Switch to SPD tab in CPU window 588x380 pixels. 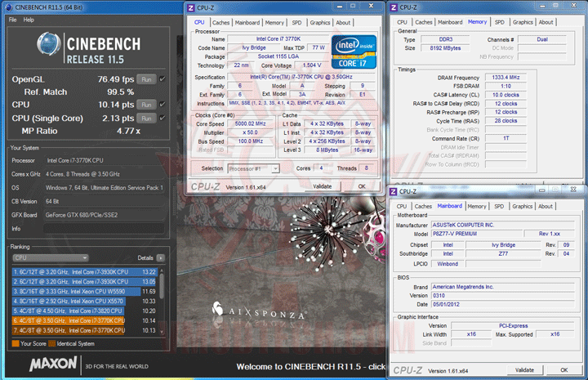tap(296, 23)
